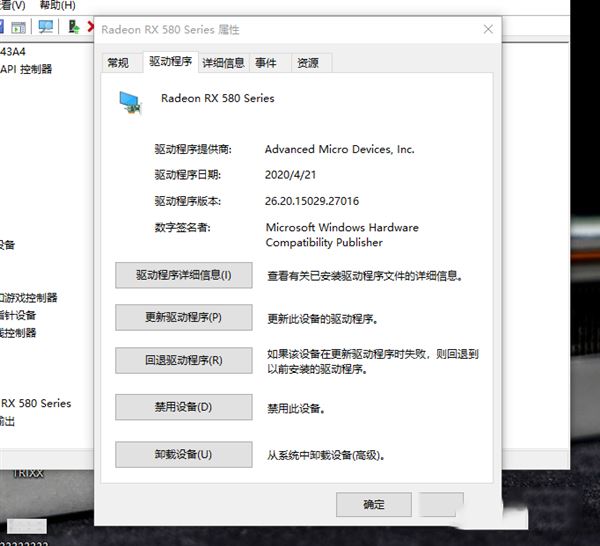600x546 pixels.
Task: Select the 43A4 entry in Device Manager tree
Action: coord(13,51)
